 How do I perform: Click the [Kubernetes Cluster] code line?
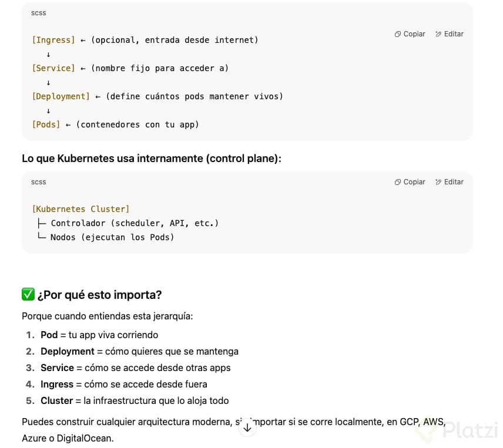[x=81, y=209]
